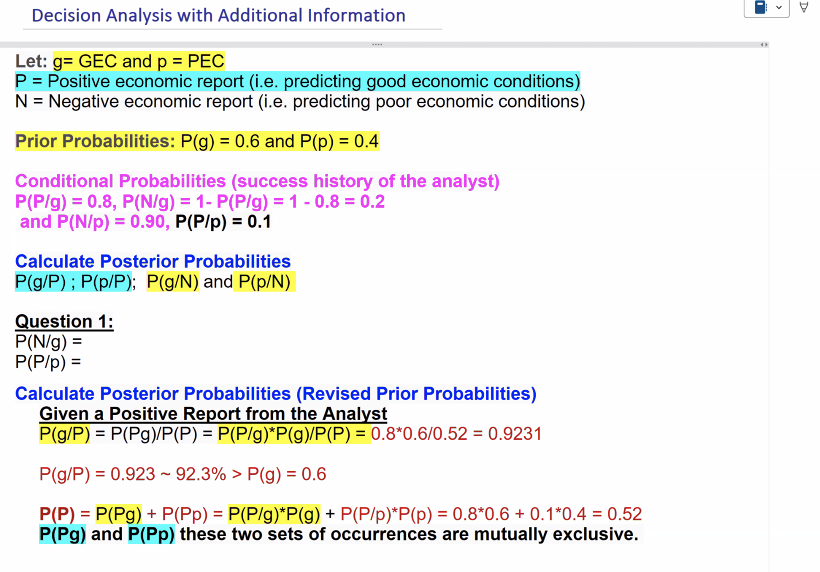Click the highlighted 'Prior Probabilities:' line
The width and height of the screenshot is (820, 572).
(x=197, y=141)
